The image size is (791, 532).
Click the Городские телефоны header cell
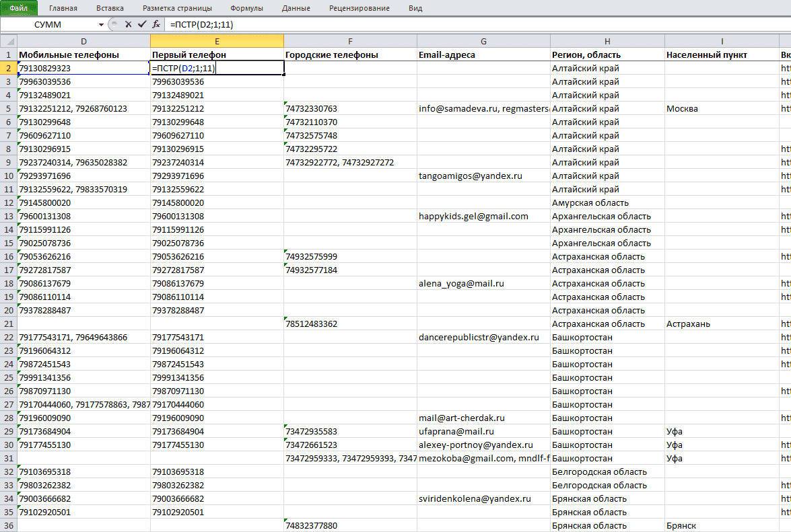point(350,54)
